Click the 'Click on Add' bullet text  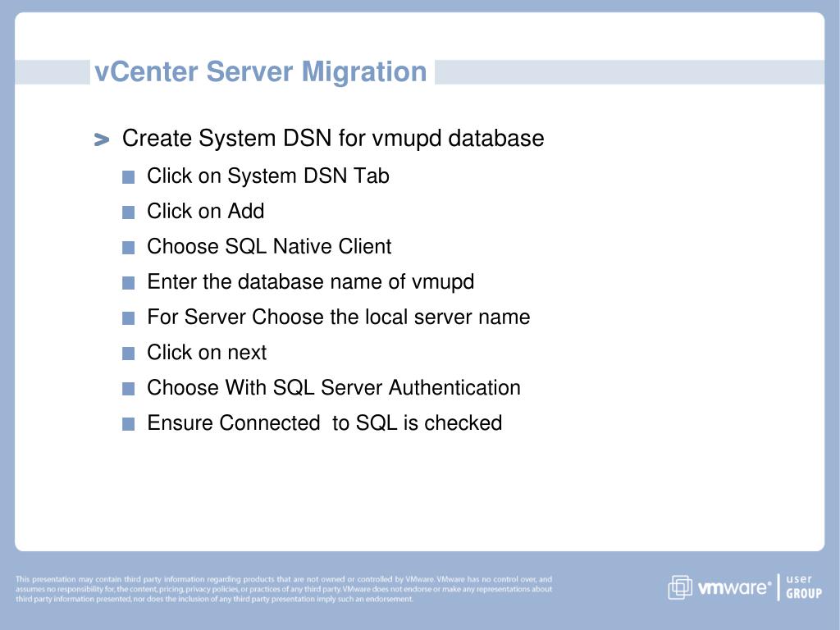(x=206, y=211)
